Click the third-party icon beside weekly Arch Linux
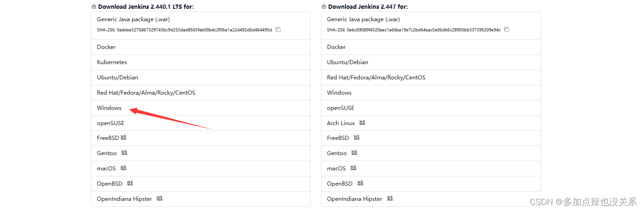 (x=362, y=123)
